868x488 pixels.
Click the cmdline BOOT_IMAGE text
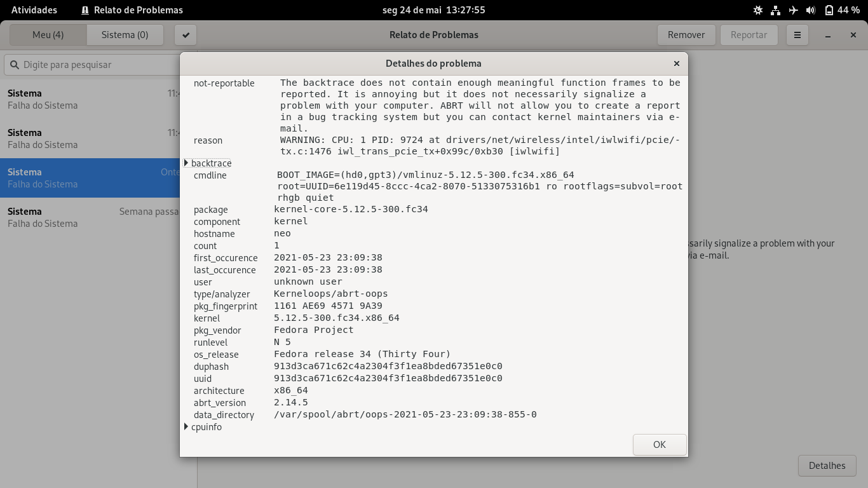click(426, 175)
